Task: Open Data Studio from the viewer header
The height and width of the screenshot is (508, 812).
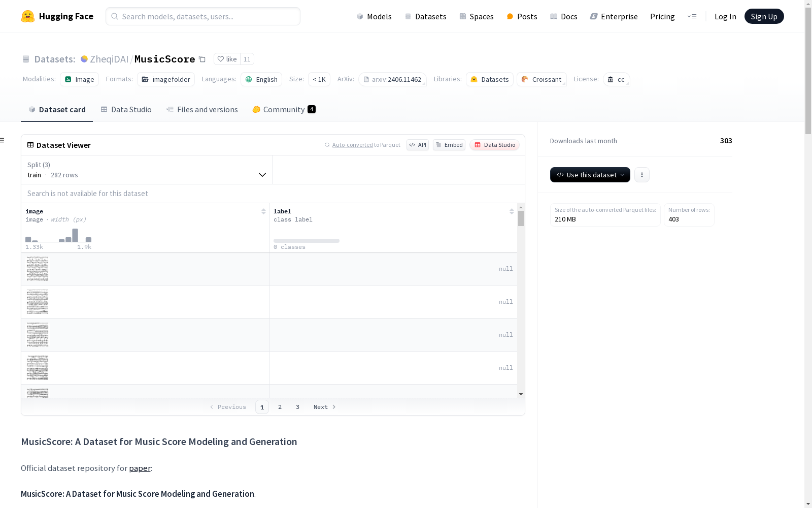Action: point(495,145)
